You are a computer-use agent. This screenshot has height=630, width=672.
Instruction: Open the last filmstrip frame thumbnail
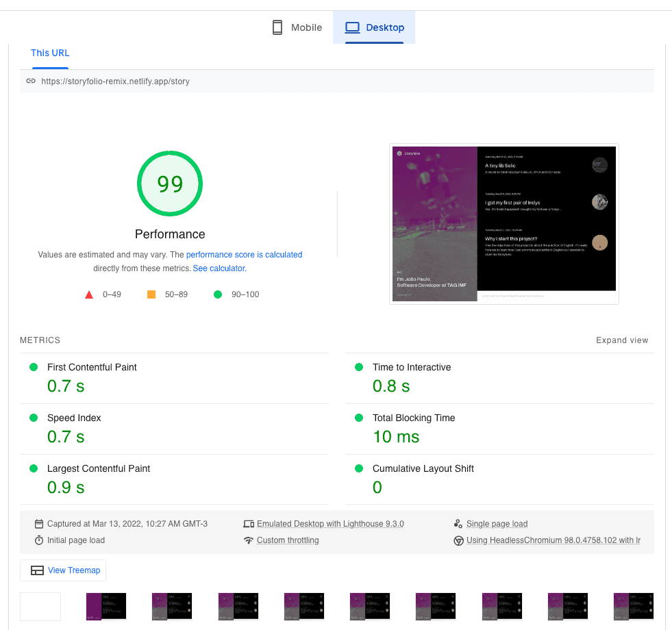tap(634, 607)
